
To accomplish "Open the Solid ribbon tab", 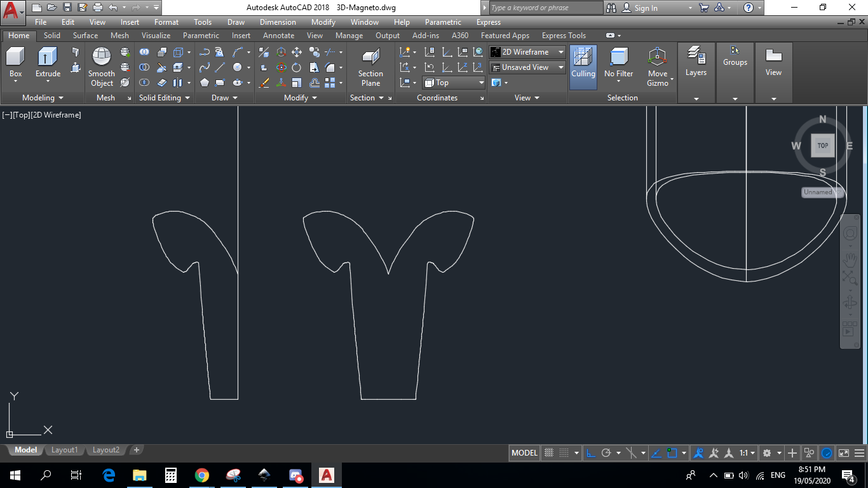I will (x=52, y=36).
